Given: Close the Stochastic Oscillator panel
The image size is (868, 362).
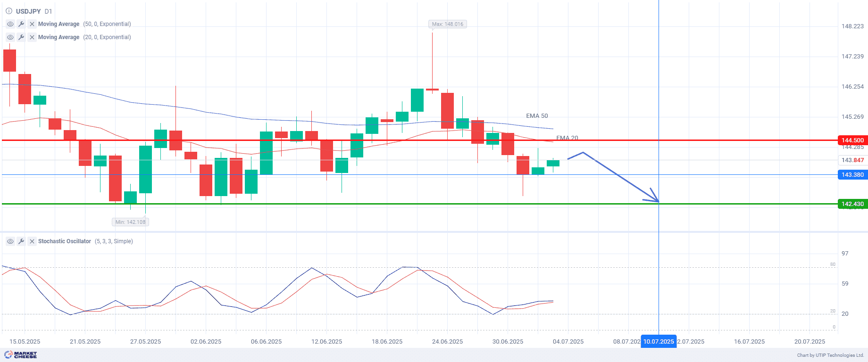Looking at the screenshot, I should pos(32,241).
